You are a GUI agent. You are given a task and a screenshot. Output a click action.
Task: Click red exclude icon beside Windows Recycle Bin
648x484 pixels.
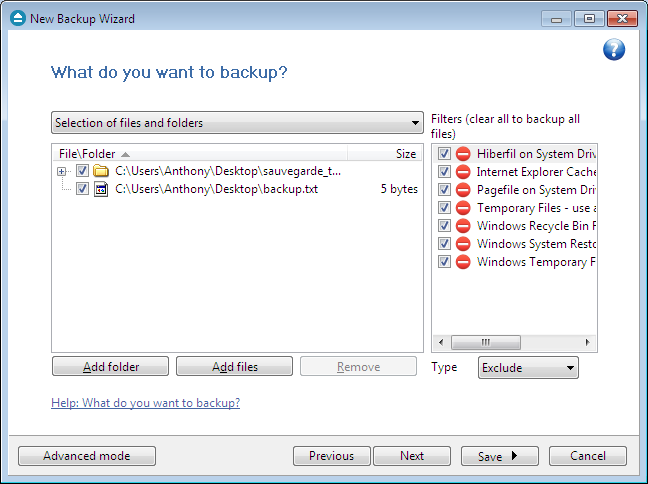[x=463, y=226]
